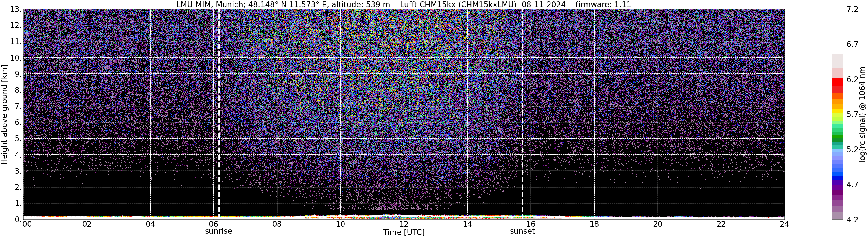Click colorbar tick value 6.7
The height and width of the screenshot is (238, 868).
coord(852,44)
